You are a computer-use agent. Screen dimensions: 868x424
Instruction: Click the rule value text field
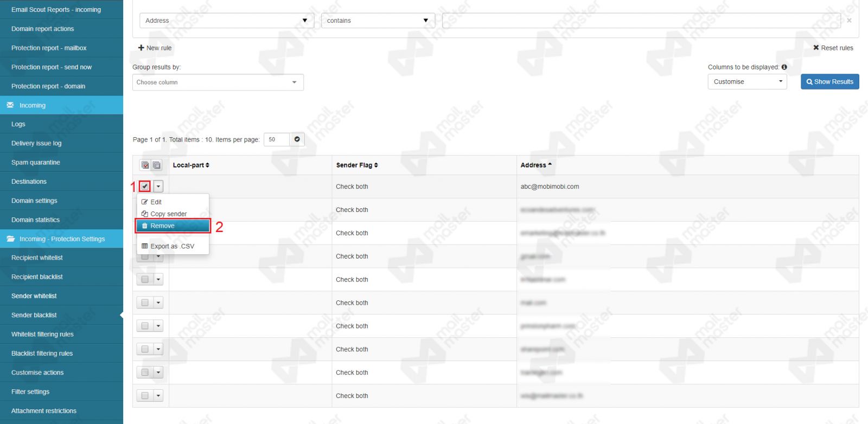(641, 21)
